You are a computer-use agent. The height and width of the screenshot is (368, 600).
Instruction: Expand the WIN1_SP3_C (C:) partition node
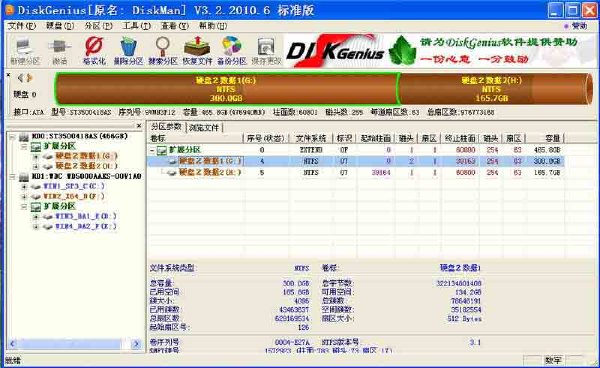coord(24,186)
